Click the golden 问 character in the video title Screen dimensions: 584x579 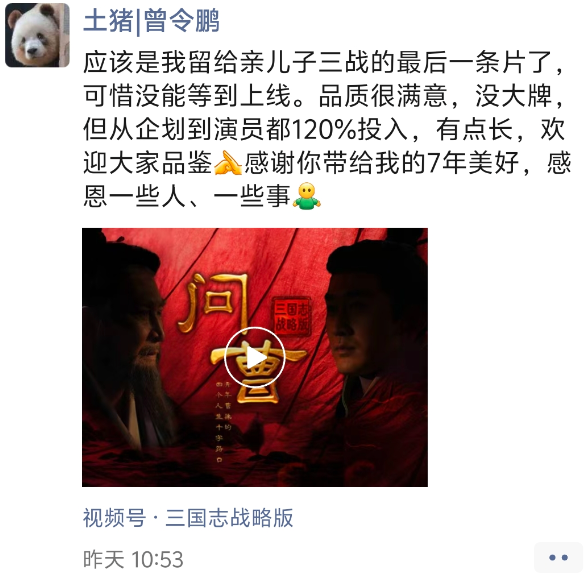click(214, 302)
